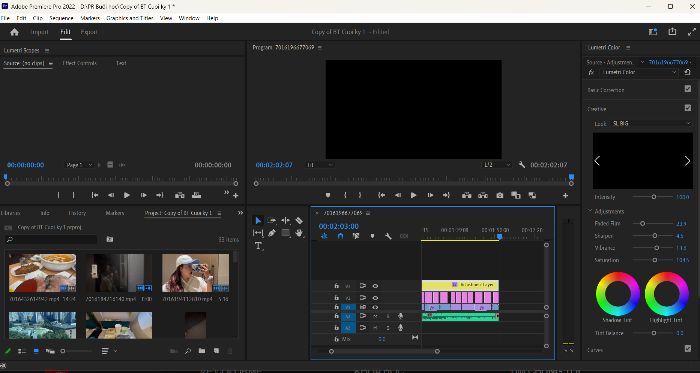Image resolution: width=700 pixels, height=373 pixels.
Task: Open the Export workspace
Action: tap(89, 32)
